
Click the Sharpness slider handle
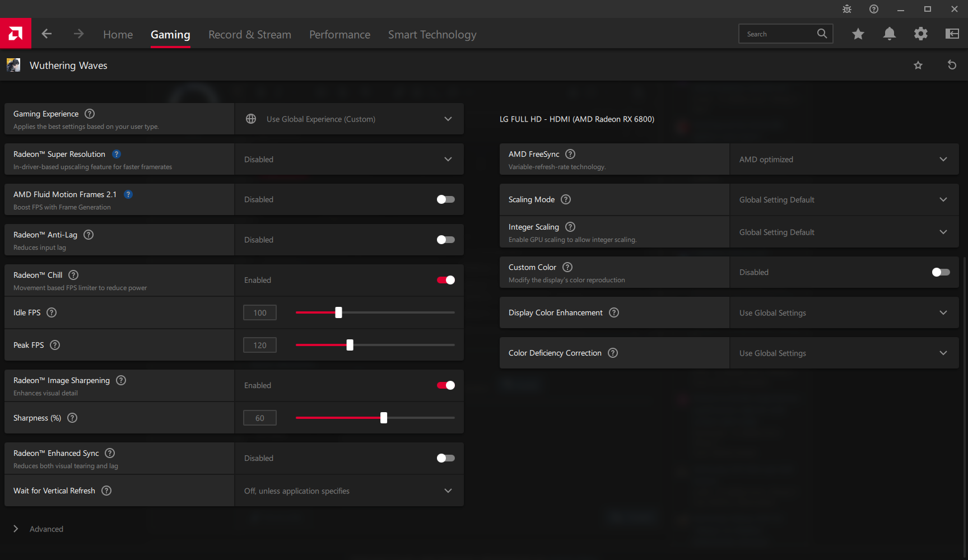click(x=384, y=418)
